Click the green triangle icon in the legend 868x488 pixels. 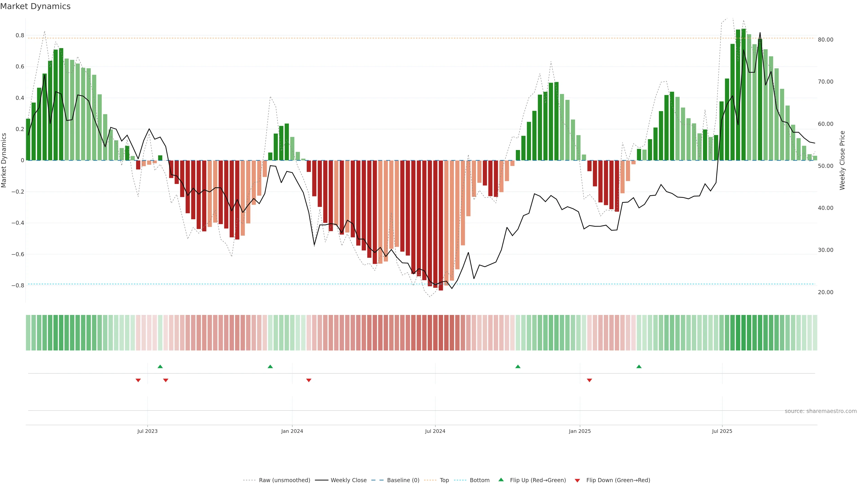501,480
